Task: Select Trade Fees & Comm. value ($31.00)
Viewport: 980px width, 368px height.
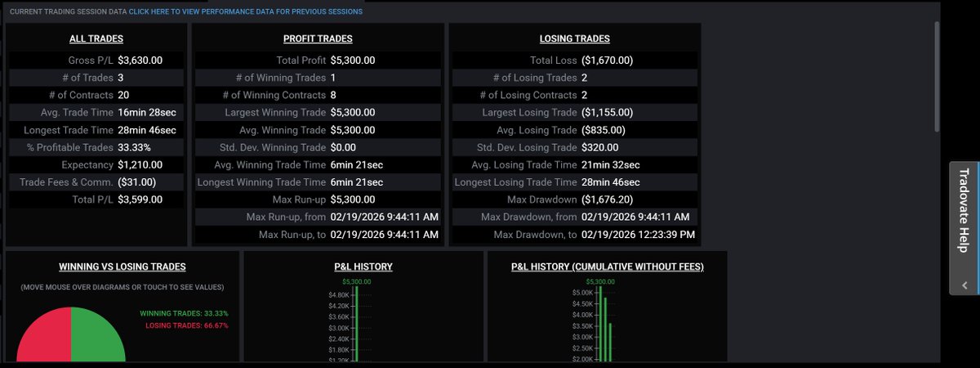Action: (137, 182)
